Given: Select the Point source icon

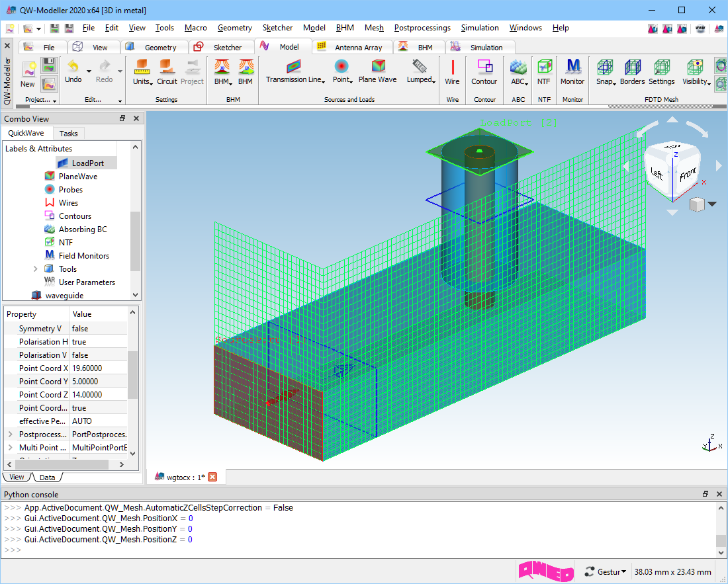Looking at the screenshot, I should pyautogui.click(x=341, y=66).
